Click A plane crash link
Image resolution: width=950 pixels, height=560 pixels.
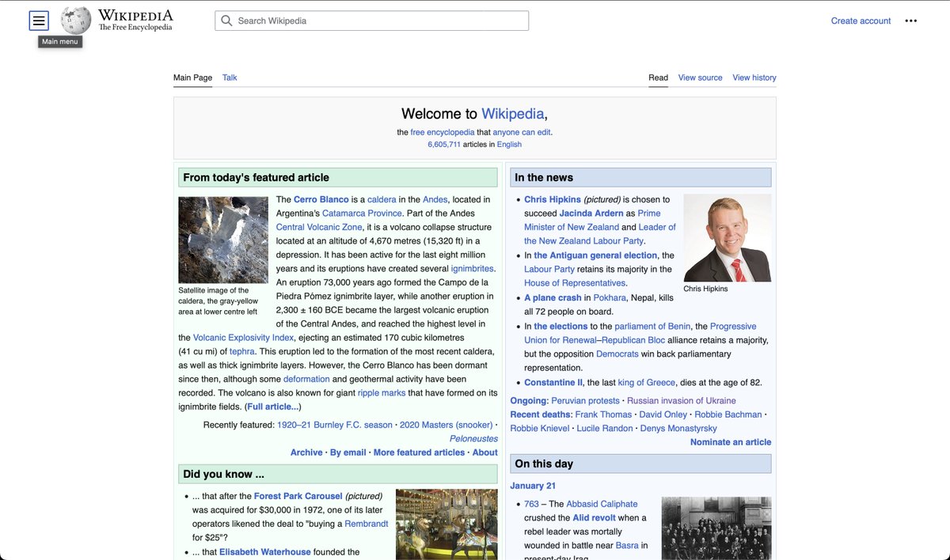click(x=553, y=297)
